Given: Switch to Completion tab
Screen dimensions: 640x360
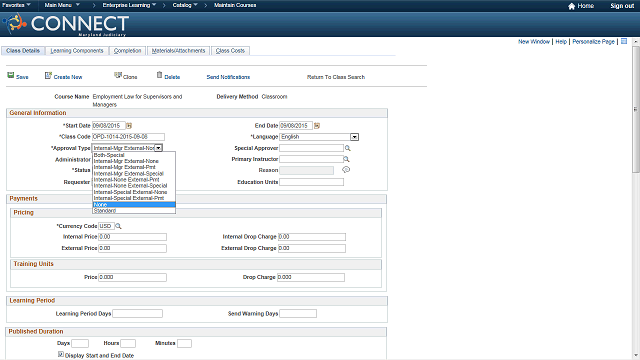Looking at the screenshot, I should [x=127, y=51].
